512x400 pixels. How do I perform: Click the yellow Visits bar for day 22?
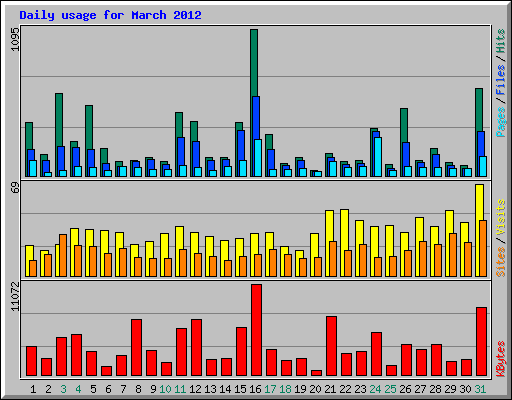coord(344,230)
